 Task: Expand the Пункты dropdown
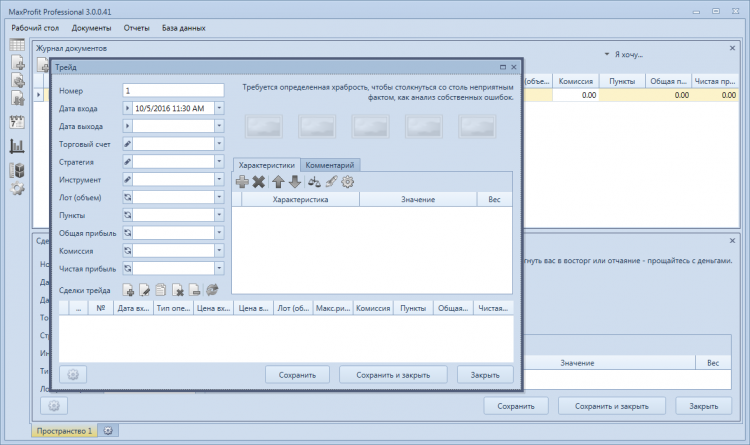(x=219, y=215)
